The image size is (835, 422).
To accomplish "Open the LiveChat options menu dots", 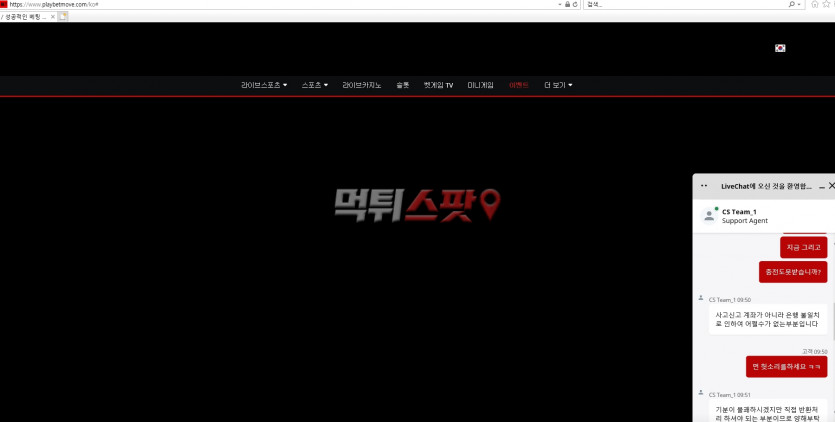I will (x=704, y=186).
